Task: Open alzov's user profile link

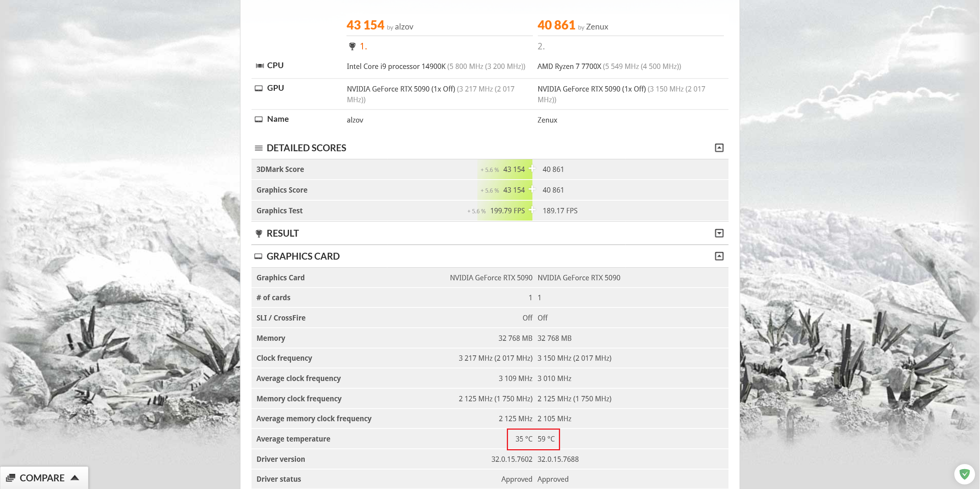Action: pos(404,27)
